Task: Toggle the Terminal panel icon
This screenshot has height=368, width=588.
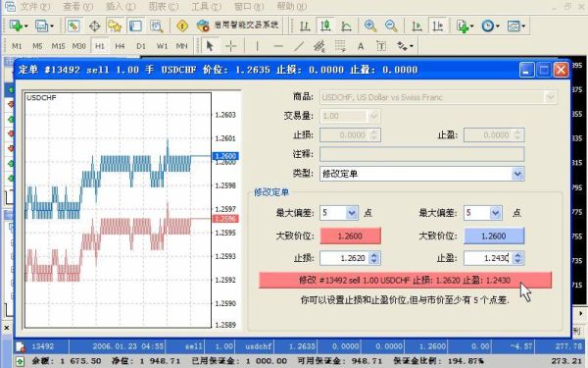Action: tap(135, 26)
